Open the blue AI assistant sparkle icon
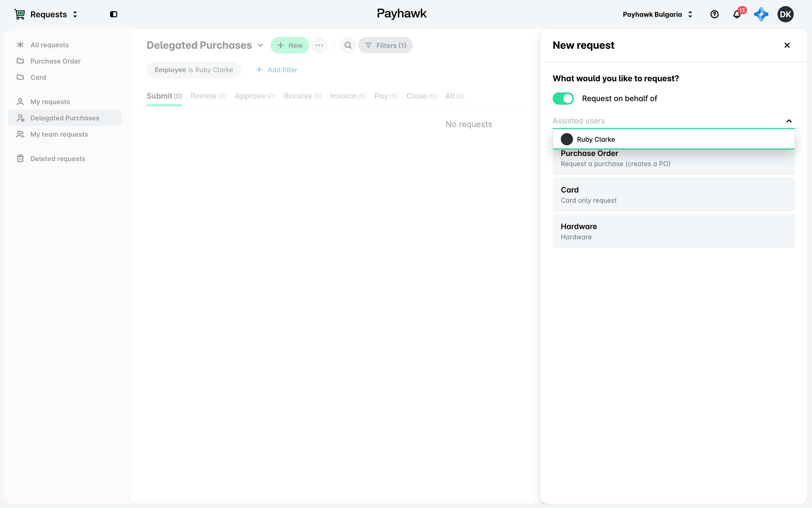The height and width of the screenshot is (508, 812). tap(761, 14)
